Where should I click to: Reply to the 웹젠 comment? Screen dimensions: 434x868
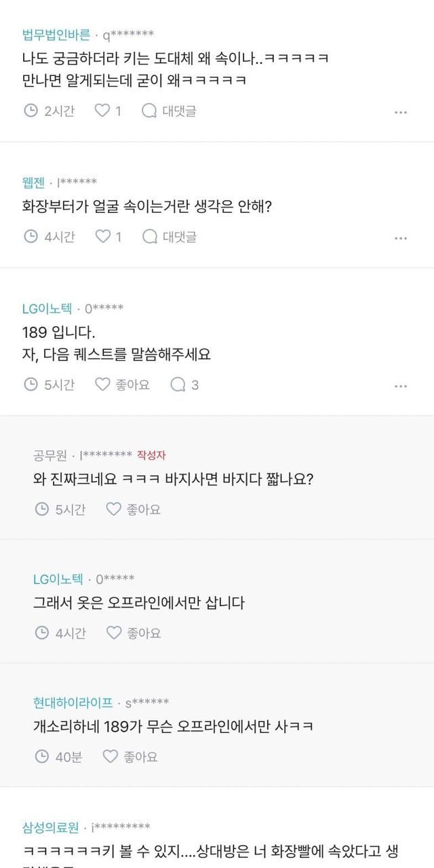point(168,237)
